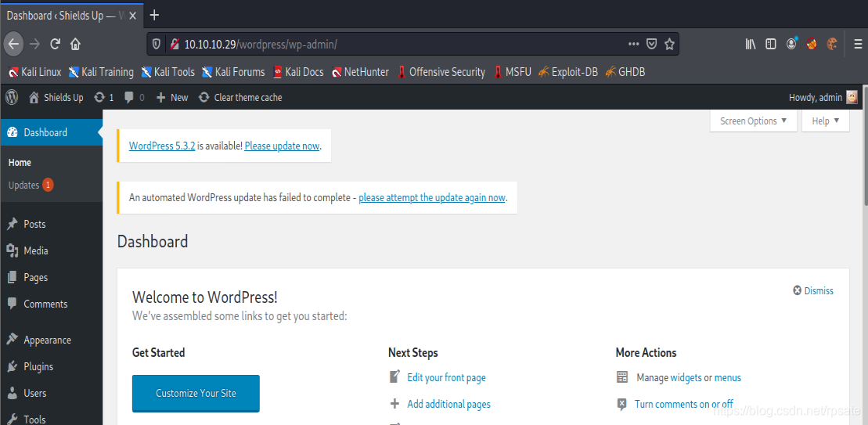Click the Customize Your Site button
Viewport: 868px width, 425px height.
196,394
